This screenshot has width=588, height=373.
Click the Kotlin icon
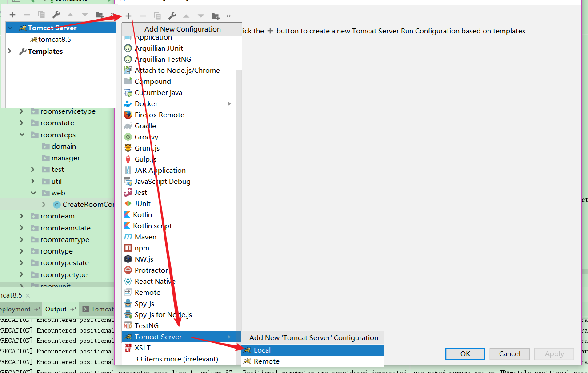click(128, 214)
